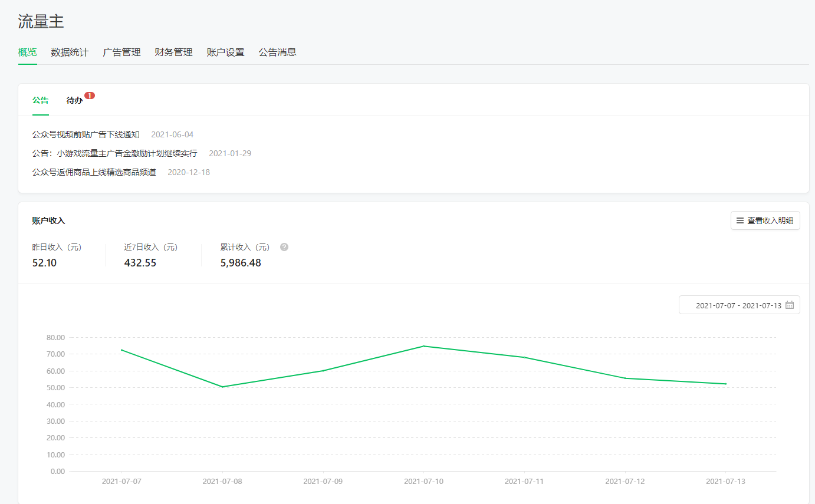Open the 2021-07-07 - 2021-07-13 date range picker

tap(738, 305)
